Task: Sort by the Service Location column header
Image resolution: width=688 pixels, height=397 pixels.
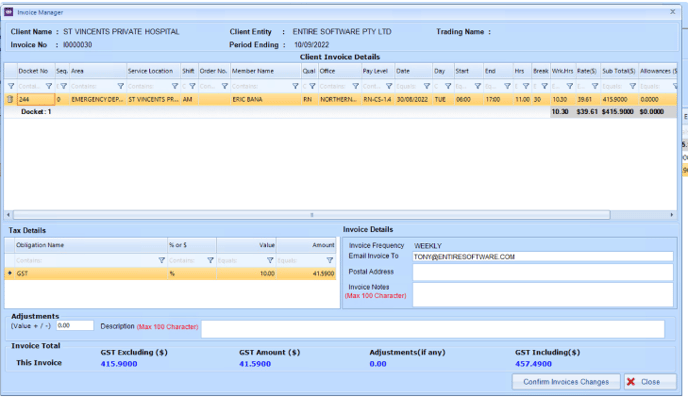Action: (x=153, y=71)
